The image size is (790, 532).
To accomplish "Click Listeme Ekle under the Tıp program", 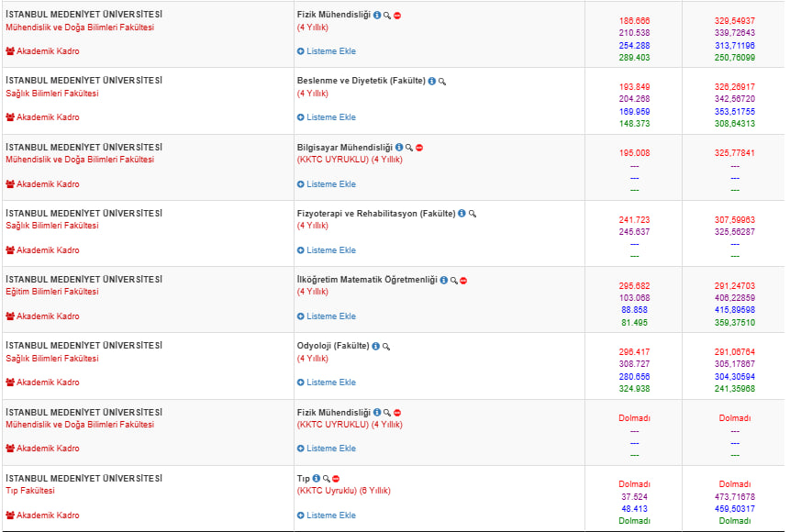I will tap(327, 515).
